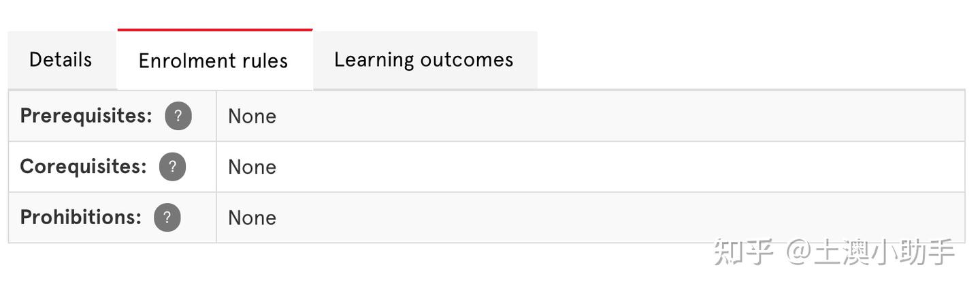Click the word "Learning" in the third tab
Image resolution: width=980 pixels, height=293 pixels.
tap(374, 60)
